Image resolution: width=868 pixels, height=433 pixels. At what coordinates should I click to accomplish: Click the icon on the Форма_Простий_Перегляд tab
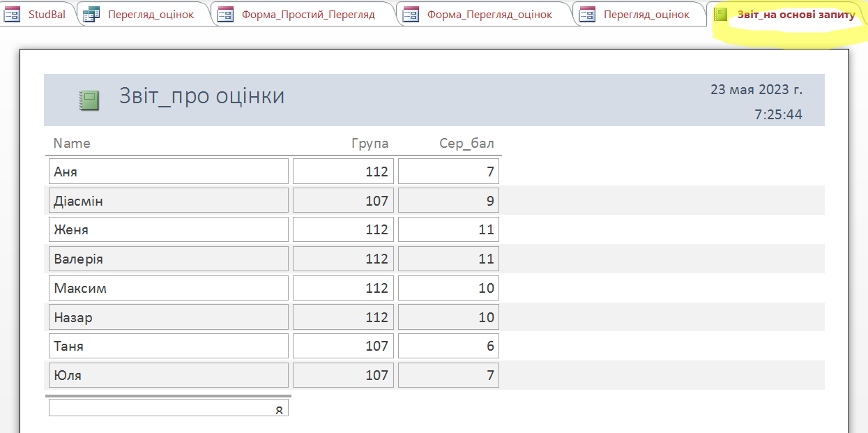coord(225,15)
